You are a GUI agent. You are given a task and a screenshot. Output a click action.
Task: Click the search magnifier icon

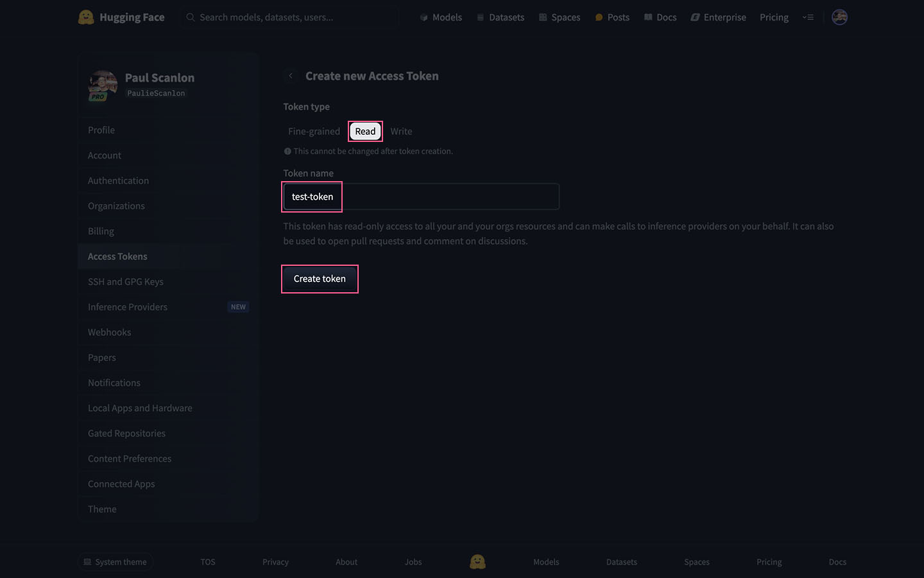[x=191, y=17]
